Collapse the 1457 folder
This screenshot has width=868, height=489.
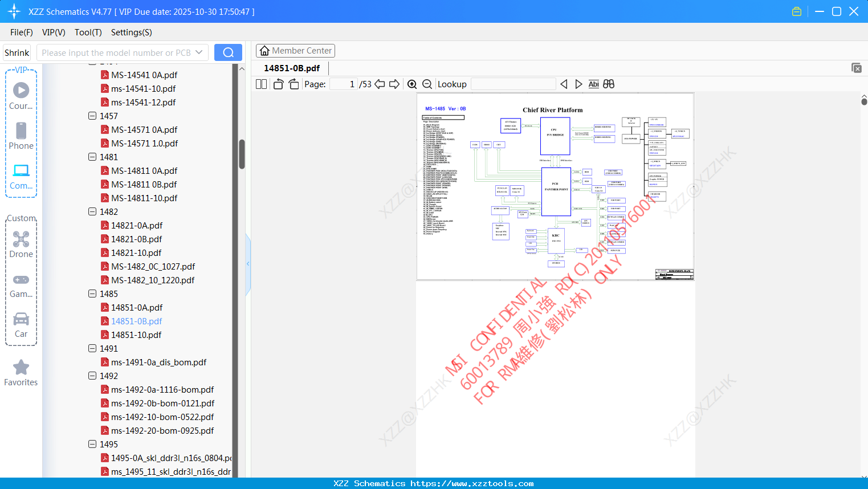(x=92, y=116)
